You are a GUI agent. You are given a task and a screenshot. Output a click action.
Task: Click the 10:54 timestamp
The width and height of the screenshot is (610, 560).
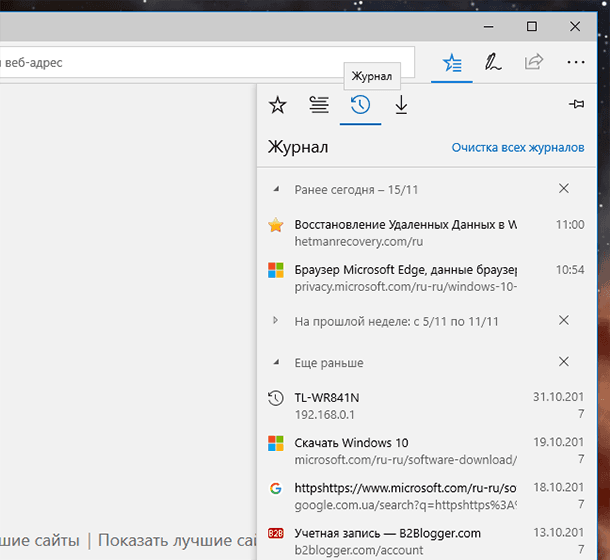[570, 270]
